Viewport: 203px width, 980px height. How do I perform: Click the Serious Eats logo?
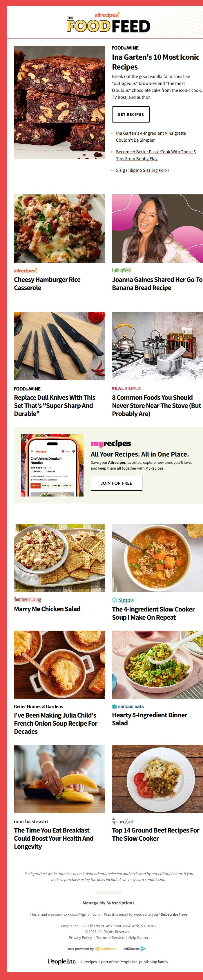point(128,706)
